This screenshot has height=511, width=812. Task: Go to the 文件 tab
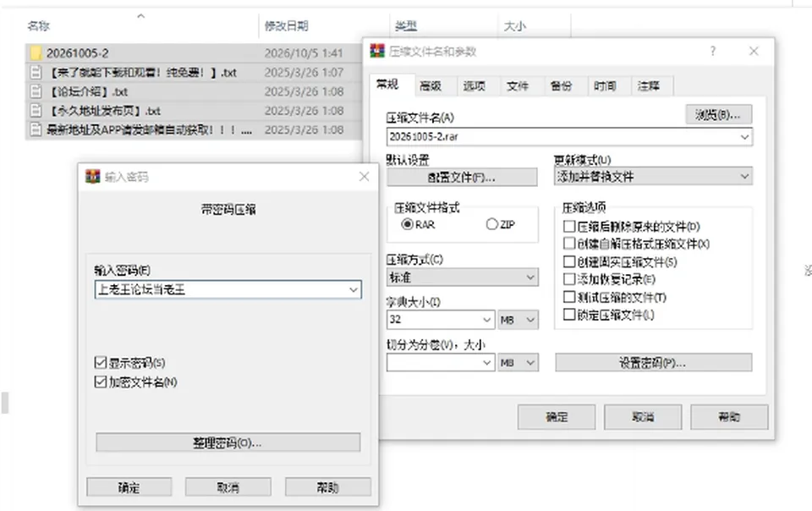pos(518,86)
